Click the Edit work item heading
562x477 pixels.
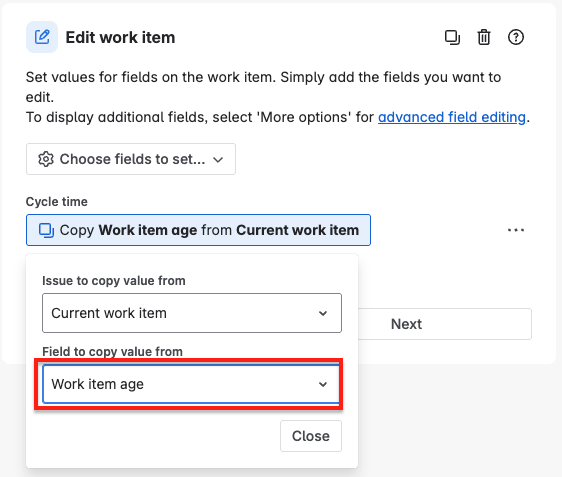120,37
